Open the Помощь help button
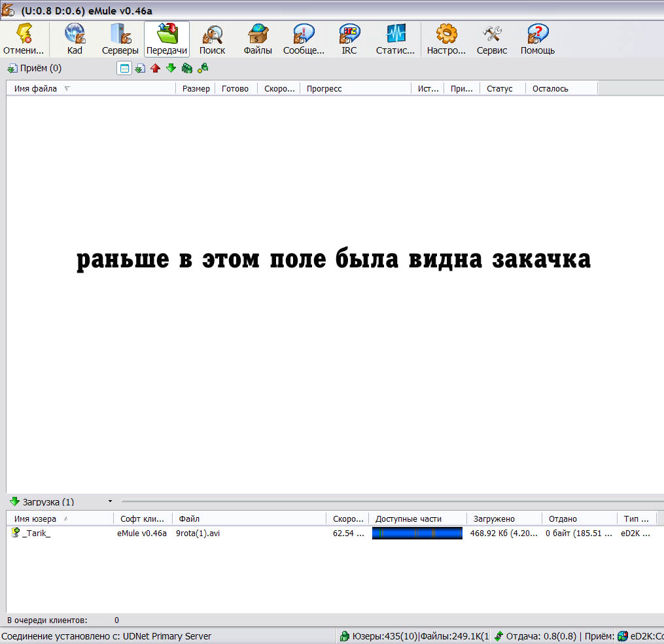 pos(538,39)
